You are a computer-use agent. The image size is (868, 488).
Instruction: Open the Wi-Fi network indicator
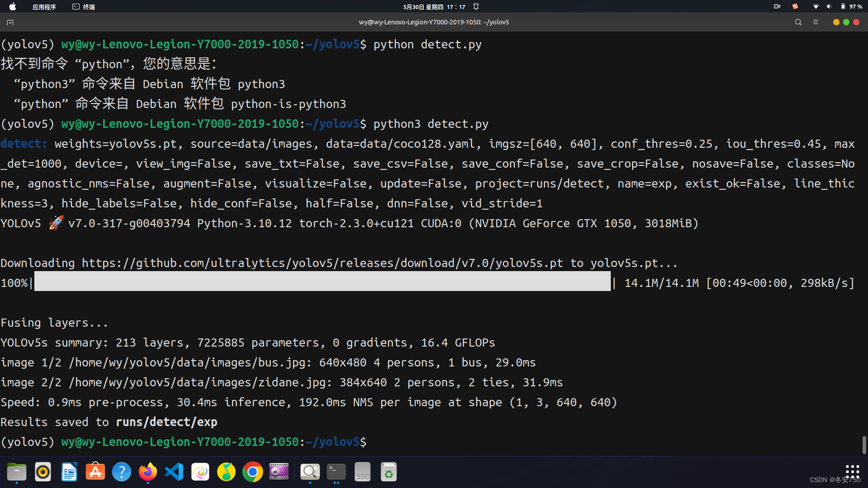pos(816,6)
